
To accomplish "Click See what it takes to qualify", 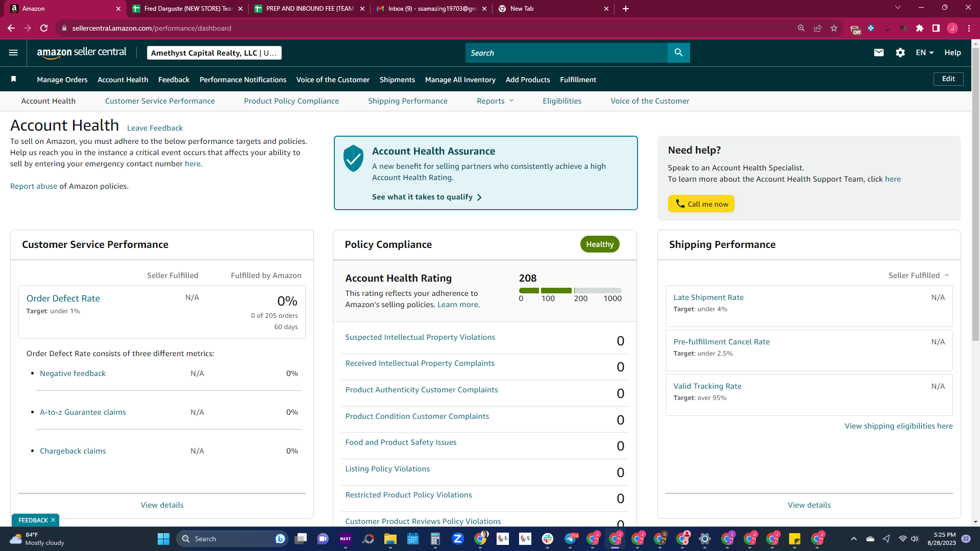I will pos(427,197).
